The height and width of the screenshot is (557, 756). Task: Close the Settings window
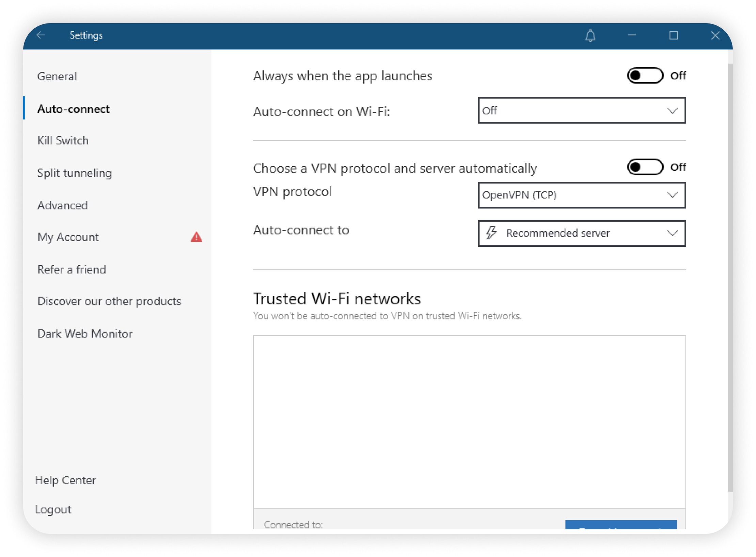(715, 35)
